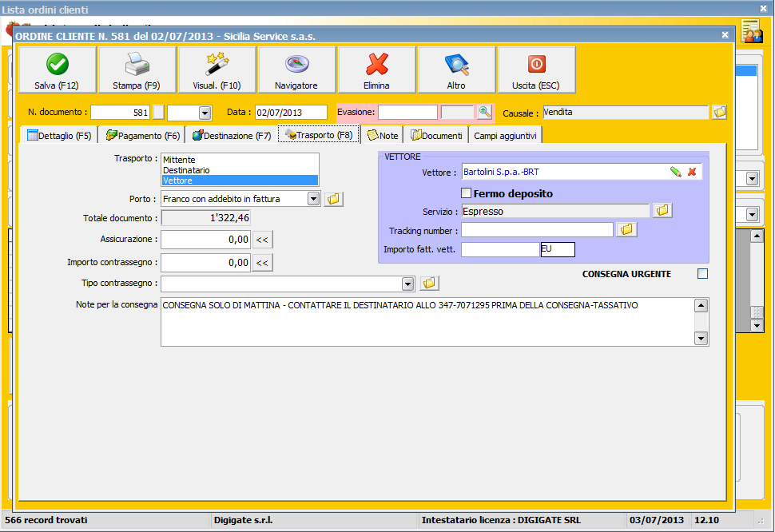Image resolution: width=775 pixels, height=532 pixels.
Task: Close the ORDINE CLIENTE N. 581 dialog
Action: [x=725, y=35]
